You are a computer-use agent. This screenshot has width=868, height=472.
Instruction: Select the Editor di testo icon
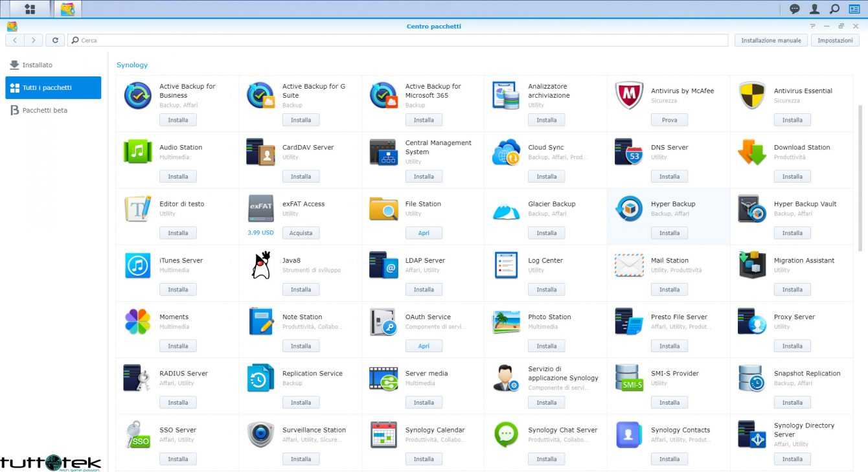[138, 208]
